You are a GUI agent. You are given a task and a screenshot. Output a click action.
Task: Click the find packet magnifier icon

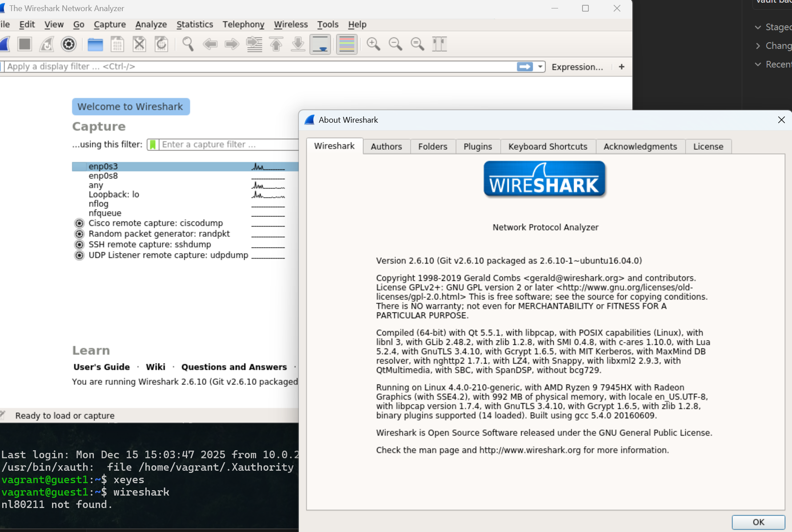click(x=188, y=44)
